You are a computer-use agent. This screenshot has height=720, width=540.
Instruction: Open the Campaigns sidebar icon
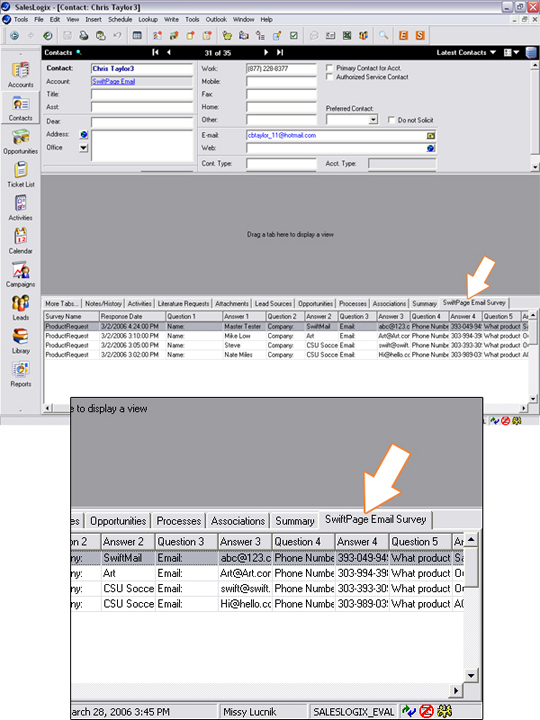tap(21, 274)
